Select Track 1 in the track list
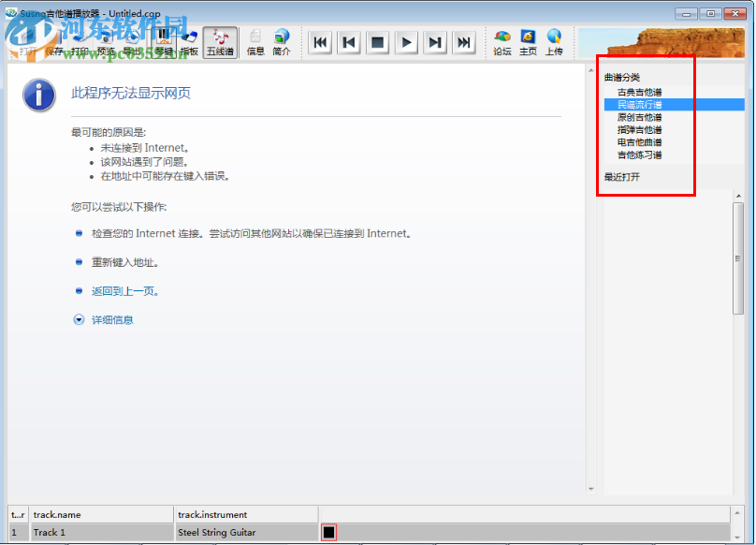The width and height of the screenshot is (756, 545). (x=50, y=531)
